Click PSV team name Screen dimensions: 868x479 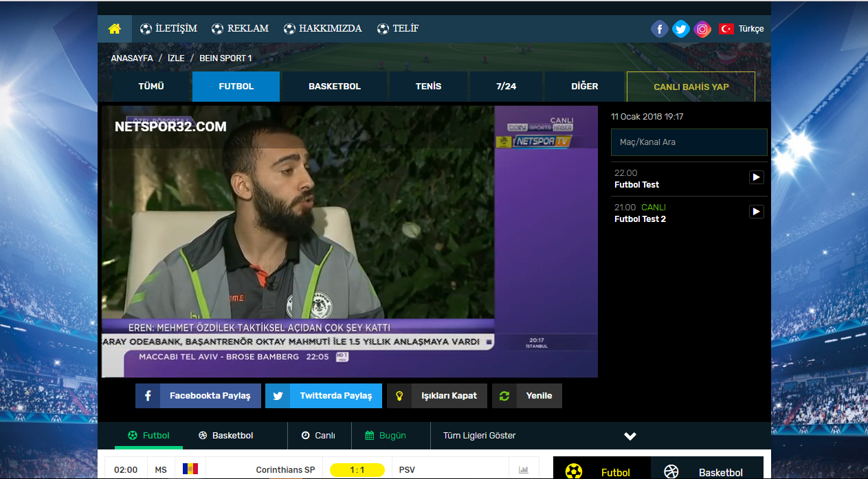[x=407, y=470]
